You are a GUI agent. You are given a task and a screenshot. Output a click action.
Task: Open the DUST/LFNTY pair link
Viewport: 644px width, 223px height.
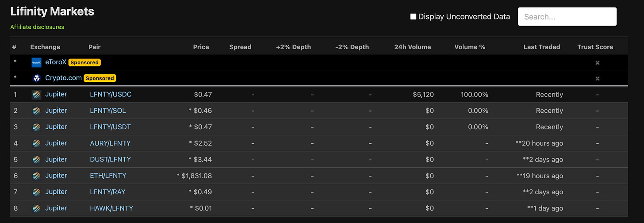coord(110,159)
